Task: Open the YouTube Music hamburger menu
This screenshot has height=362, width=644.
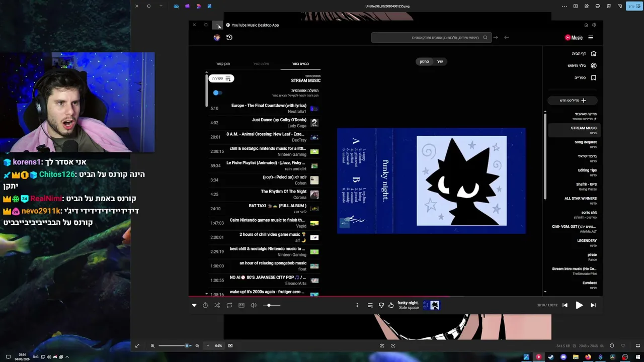Action: (591, 38)
